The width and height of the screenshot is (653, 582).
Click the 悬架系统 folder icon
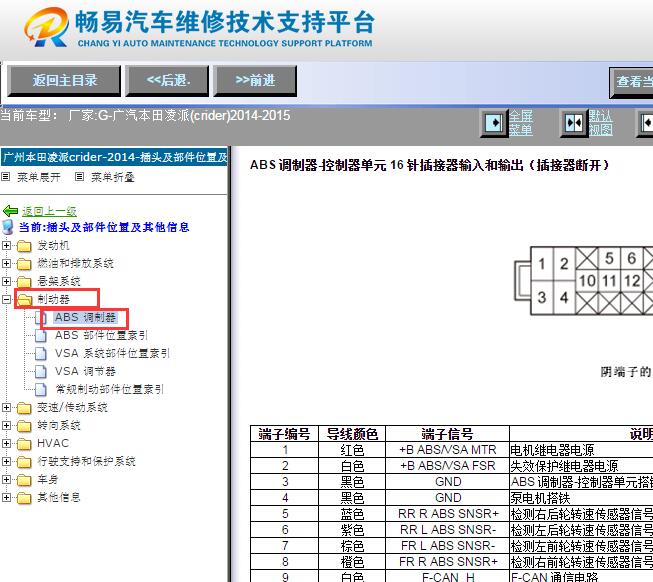(24, 282)
